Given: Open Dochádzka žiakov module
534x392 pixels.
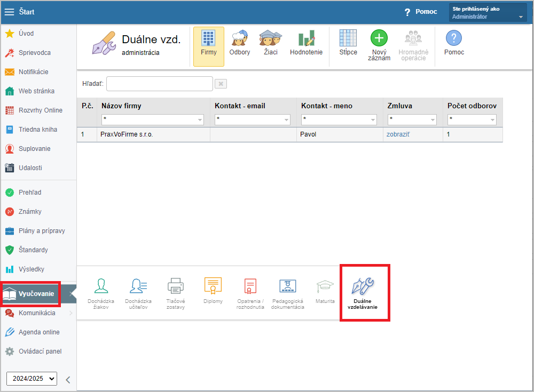Looking at the screenshot, I should point(101,294).
